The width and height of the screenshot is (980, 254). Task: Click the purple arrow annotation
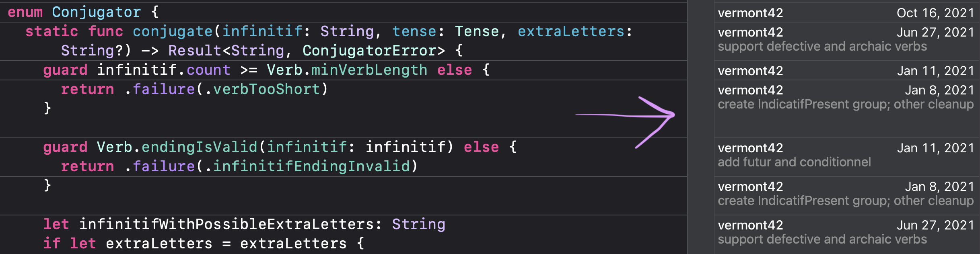point(644,117)
